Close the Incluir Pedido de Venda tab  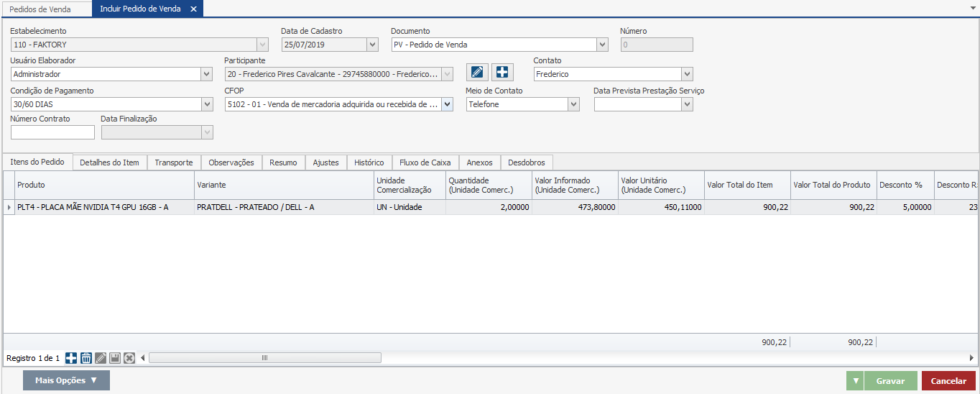click(193, 9)
